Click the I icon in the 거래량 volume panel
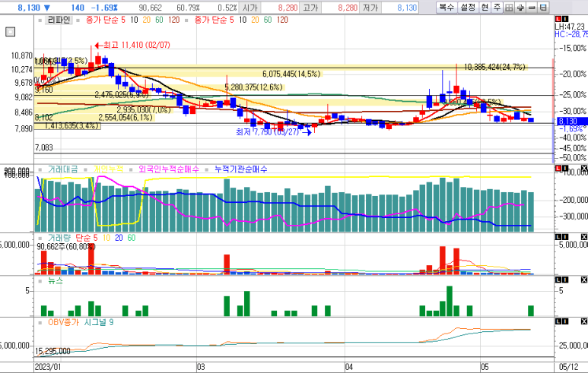588x373 pixels. tap(565, 237)
